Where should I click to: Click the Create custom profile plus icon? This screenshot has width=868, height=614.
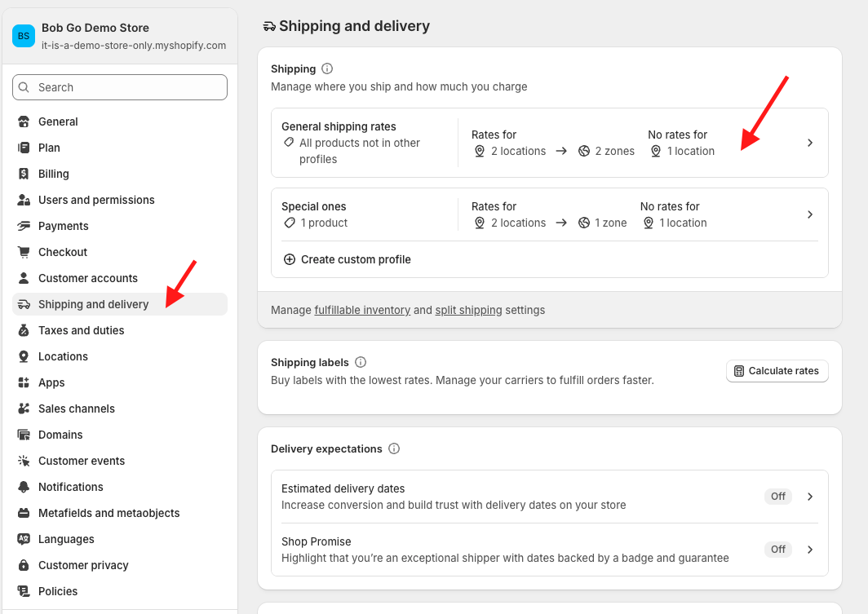[x=290, y=259]
